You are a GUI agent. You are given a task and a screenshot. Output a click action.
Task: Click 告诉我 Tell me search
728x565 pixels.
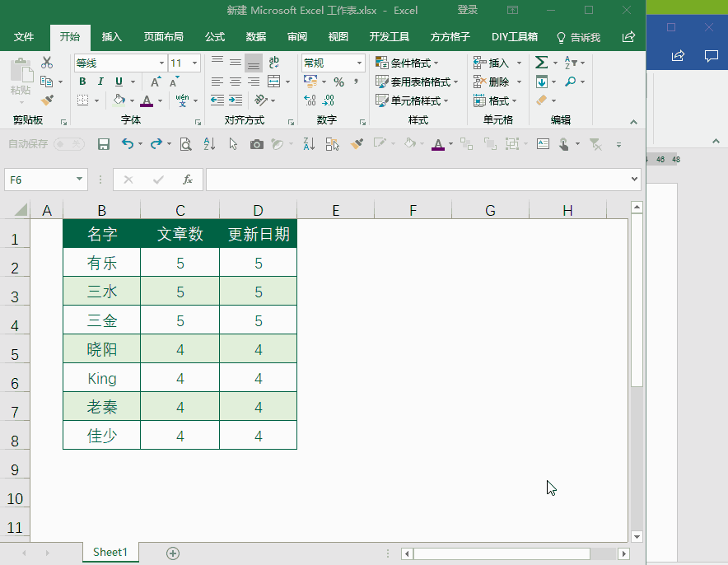coord(578,37)
